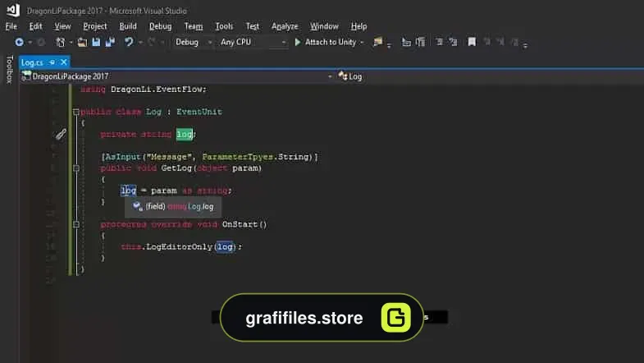Click the selected log variable in GetLog

[x=128, y=191]
